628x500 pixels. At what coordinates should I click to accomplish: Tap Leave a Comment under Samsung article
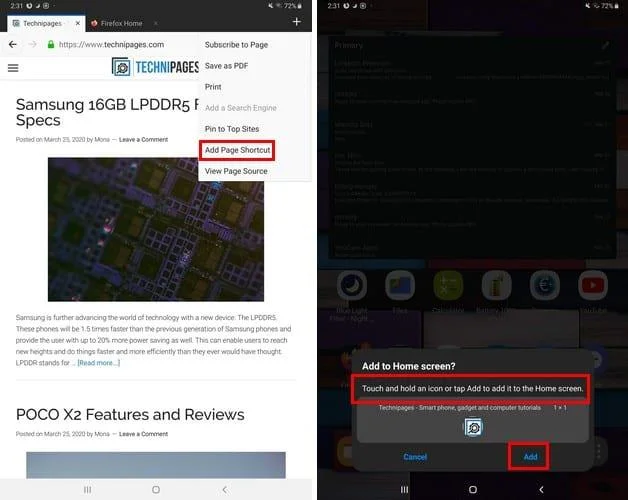pos(143,139)
